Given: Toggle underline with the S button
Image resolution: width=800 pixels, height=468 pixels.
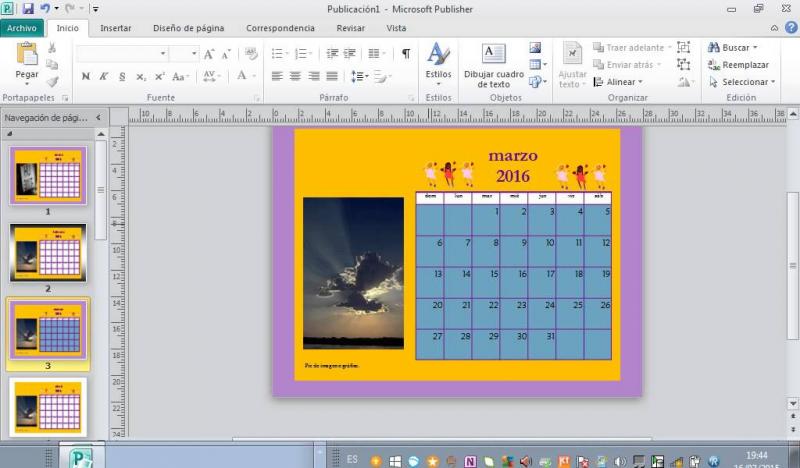Looking at the screenshot, I should 122,77.
